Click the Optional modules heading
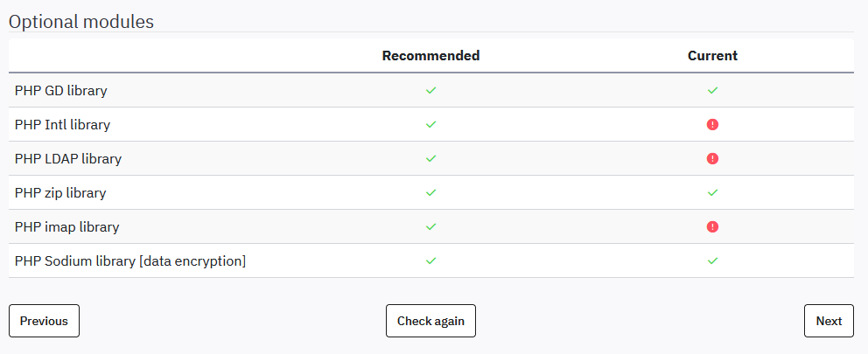The width and height of the screenshot is (868, 354). [x=81, y=22]
